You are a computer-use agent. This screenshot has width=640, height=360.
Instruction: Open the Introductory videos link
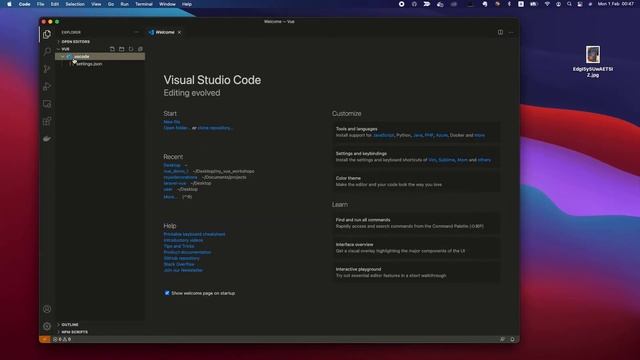coord(183,240)
